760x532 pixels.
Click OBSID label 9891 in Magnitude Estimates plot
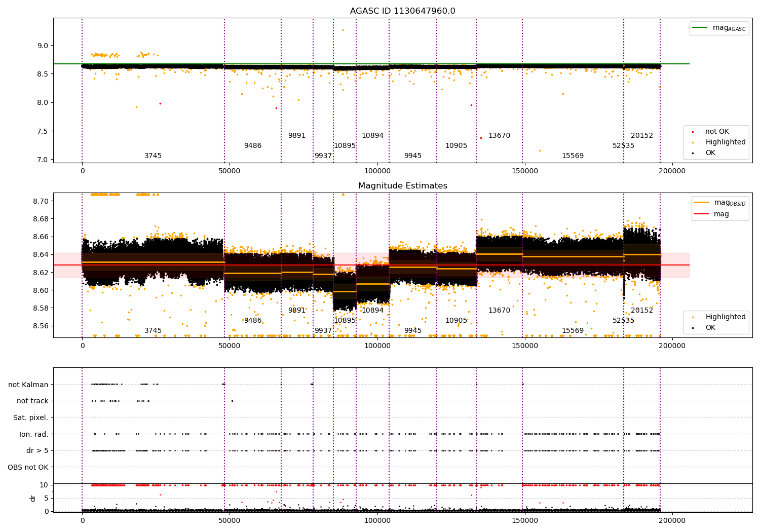pos(297,311)
